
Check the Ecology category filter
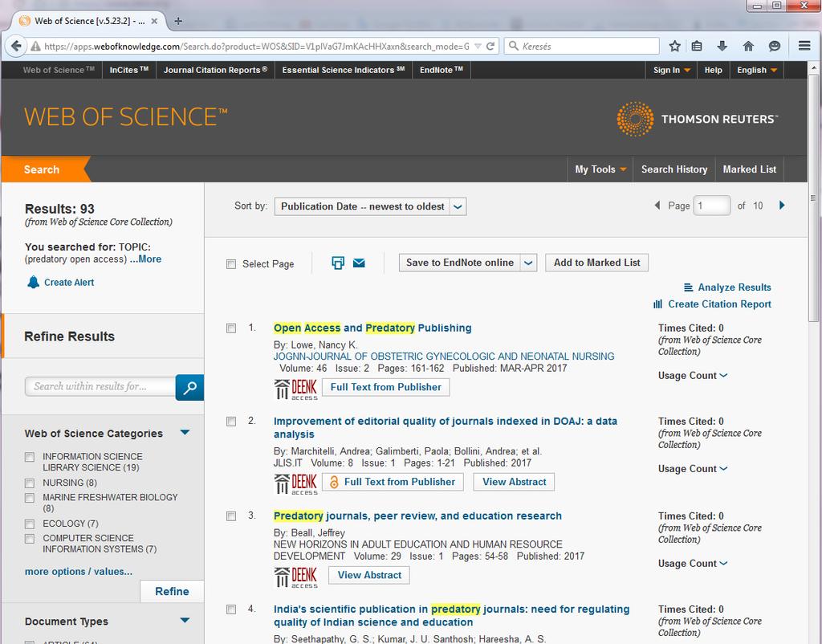[30, 524]
